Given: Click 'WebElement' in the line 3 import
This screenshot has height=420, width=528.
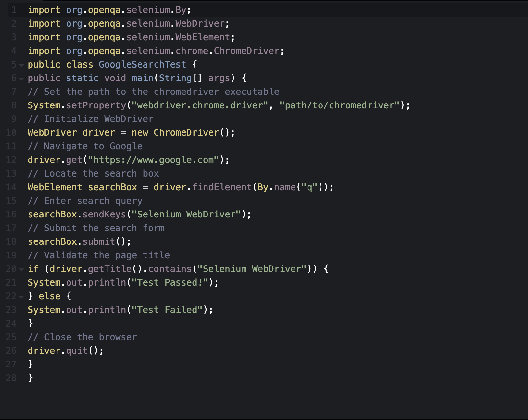Looking at the screenshot, I should [x=203, y=37].
